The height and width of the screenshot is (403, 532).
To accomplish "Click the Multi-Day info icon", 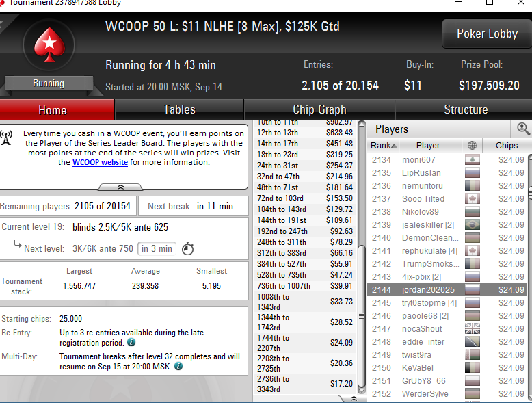I will [178, 366].
